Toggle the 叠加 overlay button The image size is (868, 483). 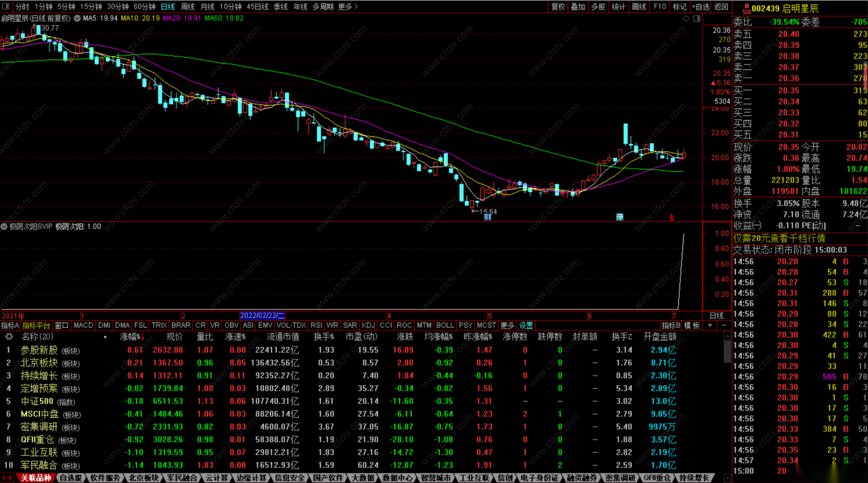click(578, 7)
